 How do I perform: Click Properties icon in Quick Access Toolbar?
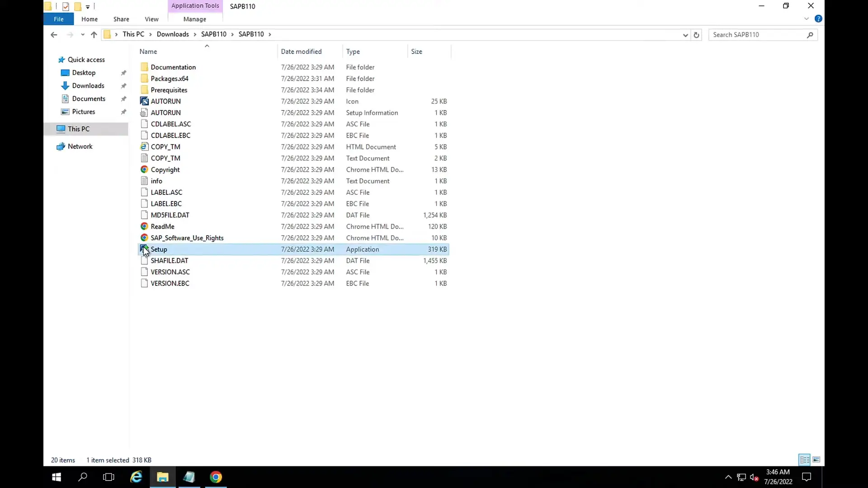pyautogui.click(x=66, y=6)
